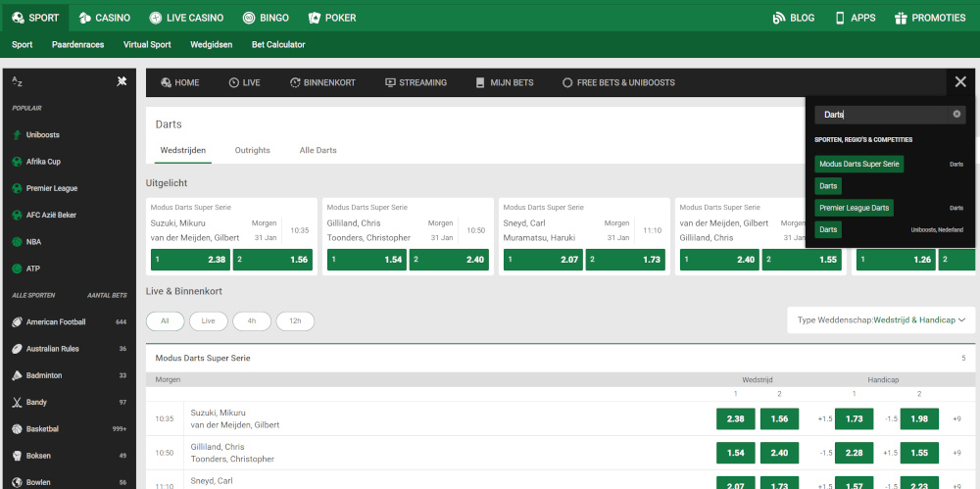Screen dimensions: 980x489
Task: Open the Gilliland vs Toonders match row
Action: [x=232, y=453]
